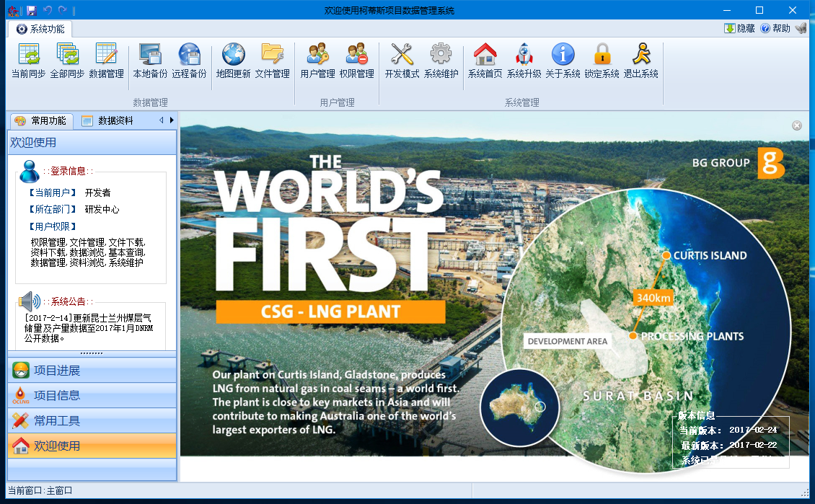Click the 当前版本 2017-02-24 line
The height and width of the screenshot is (504, 815).
728,430
